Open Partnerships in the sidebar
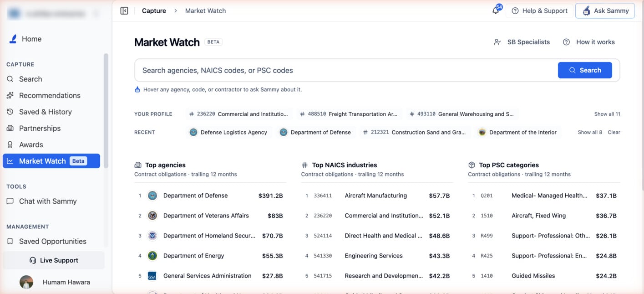Viewport: 644px width, 294px height. coord(51,128)
